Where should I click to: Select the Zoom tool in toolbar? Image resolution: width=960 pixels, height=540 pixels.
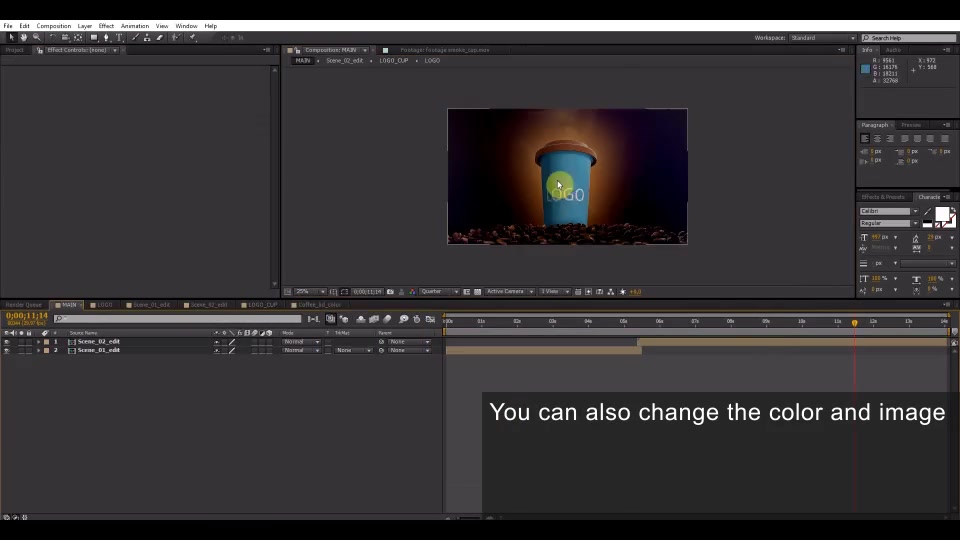(x=37, y=38)
